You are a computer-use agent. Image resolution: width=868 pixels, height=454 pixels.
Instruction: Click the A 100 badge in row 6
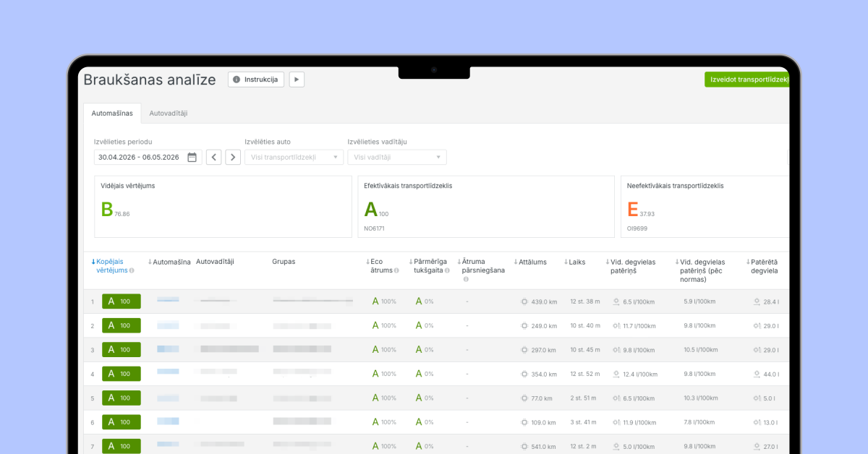click(x=122, y=422)
